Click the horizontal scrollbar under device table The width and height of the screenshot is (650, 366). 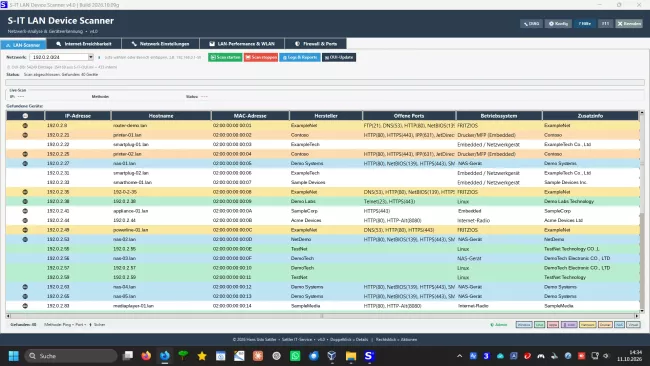[322, 316]
